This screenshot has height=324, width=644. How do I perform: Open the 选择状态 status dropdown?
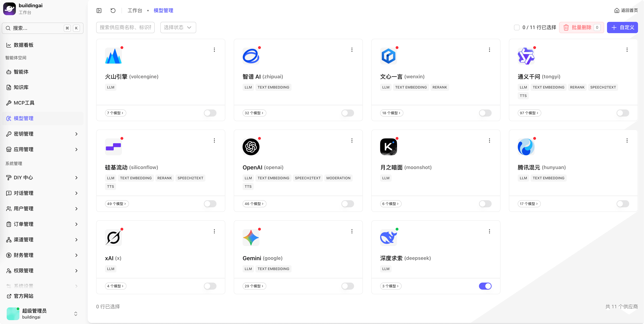tap(178, 27)
